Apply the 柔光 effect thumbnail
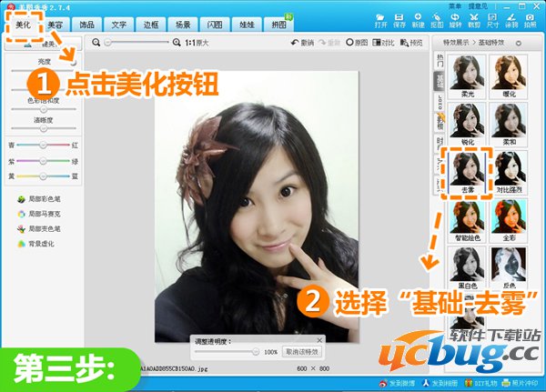546x392 pixels. (x=467, y=76)
